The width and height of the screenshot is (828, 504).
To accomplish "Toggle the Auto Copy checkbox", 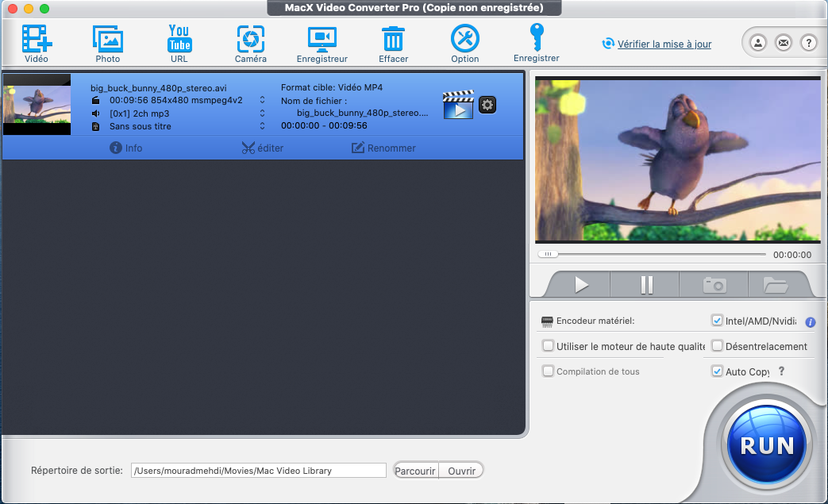I will pos(717,371).
